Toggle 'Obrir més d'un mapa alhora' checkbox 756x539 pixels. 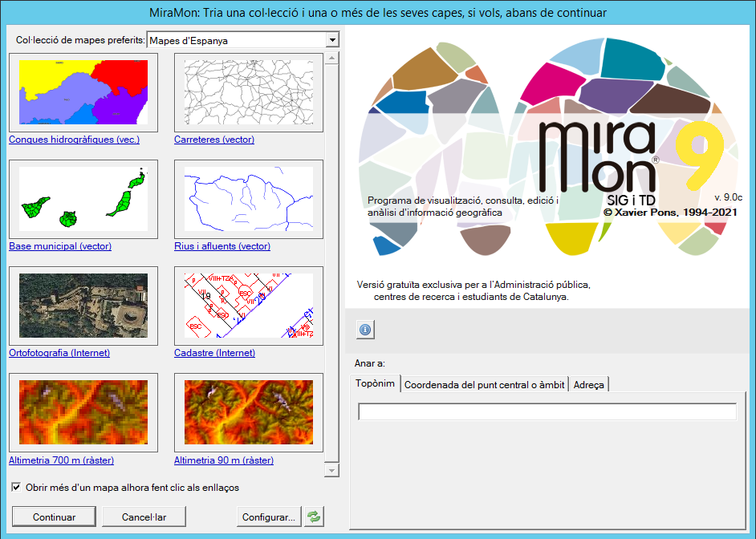[16, 487]
